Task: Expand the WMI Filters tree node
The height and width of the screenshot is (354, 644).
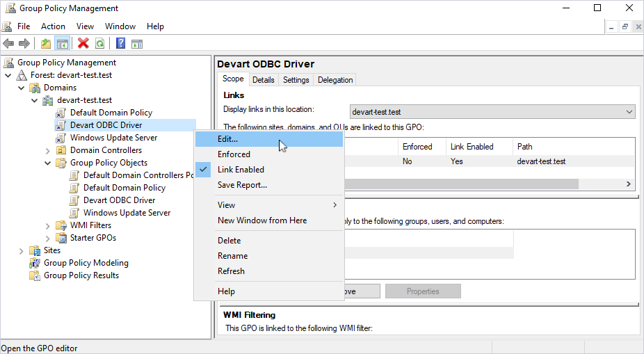Action: coord(48,225)
